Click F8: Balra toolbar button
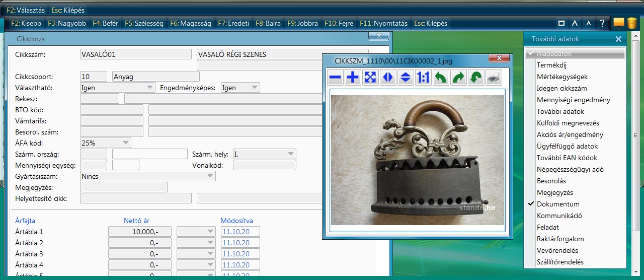 (x=268, y=23)
